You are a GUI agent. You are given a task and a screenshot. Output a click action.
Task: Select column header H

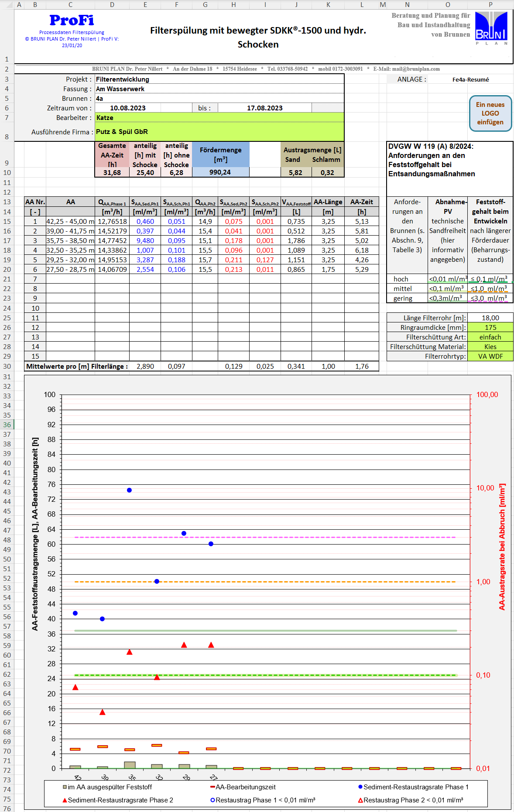(233, 4)
